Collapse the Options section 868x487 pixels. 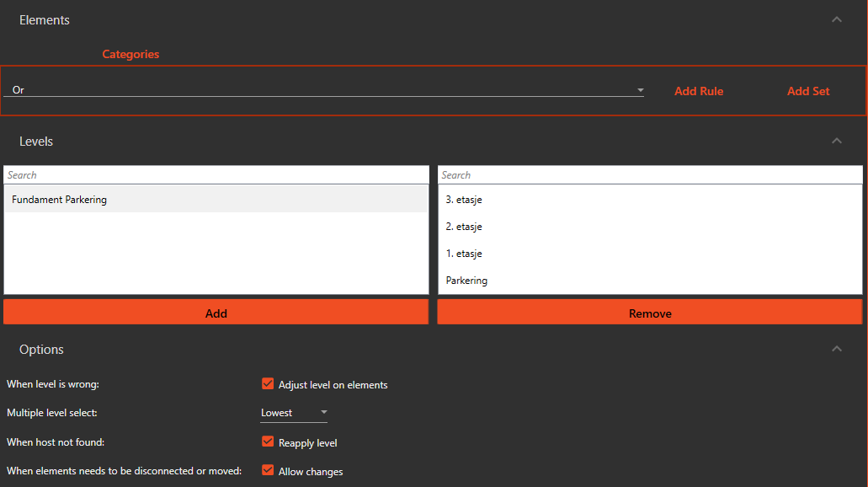[836, 348]
